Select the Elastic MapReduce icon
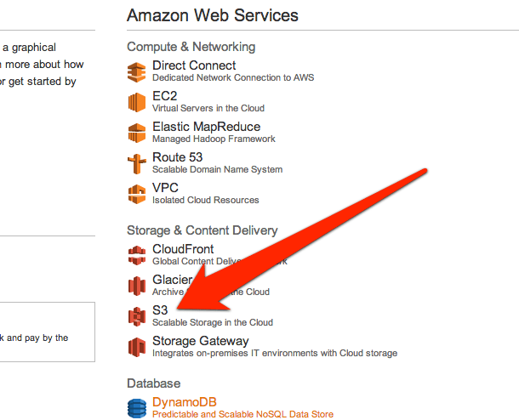519x420 pixels. (x=137, y=133)
